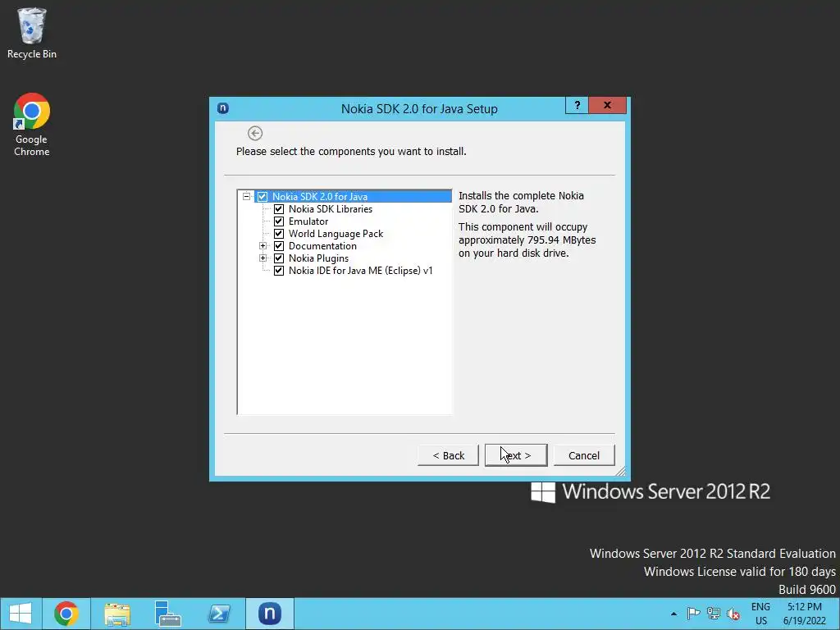Expand the Documentation node
The width and height of the screenshot is (840, 630).
(263, 246)
